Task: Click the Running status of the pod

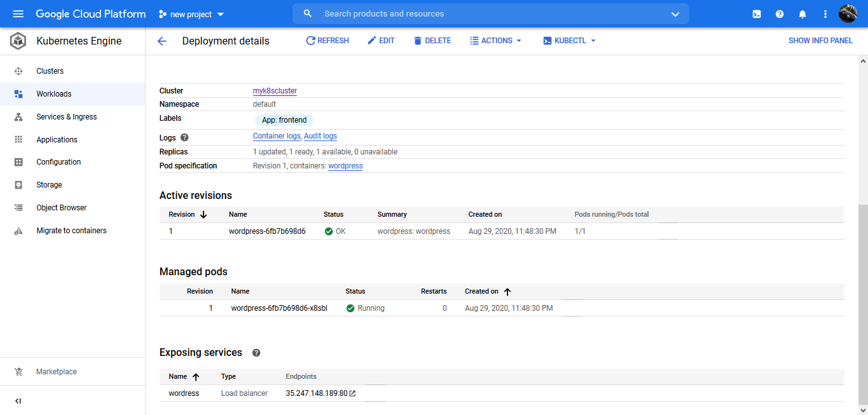Action: click(366, 308)
